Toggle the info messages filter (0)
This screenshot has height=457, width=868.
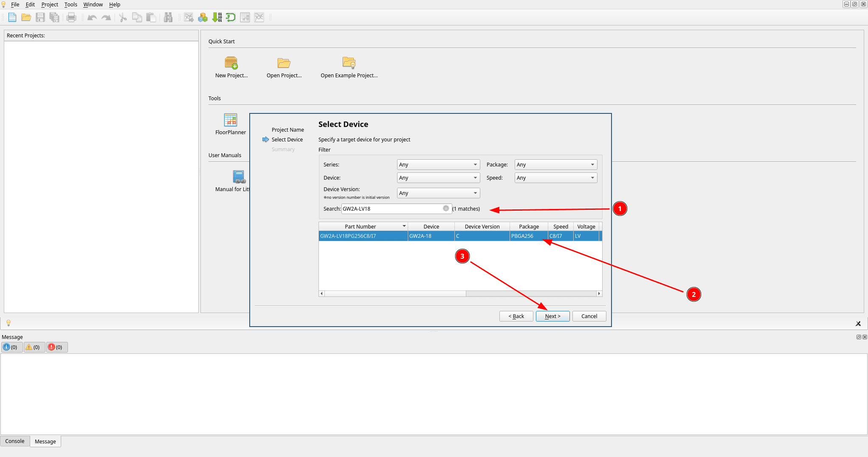[x=12, y=347]
